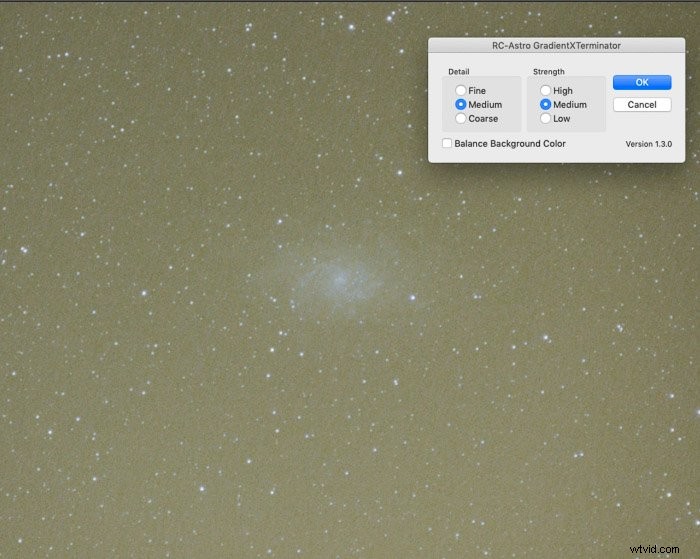
Task: Select the High strength radio button
Action: pos(545,91)
